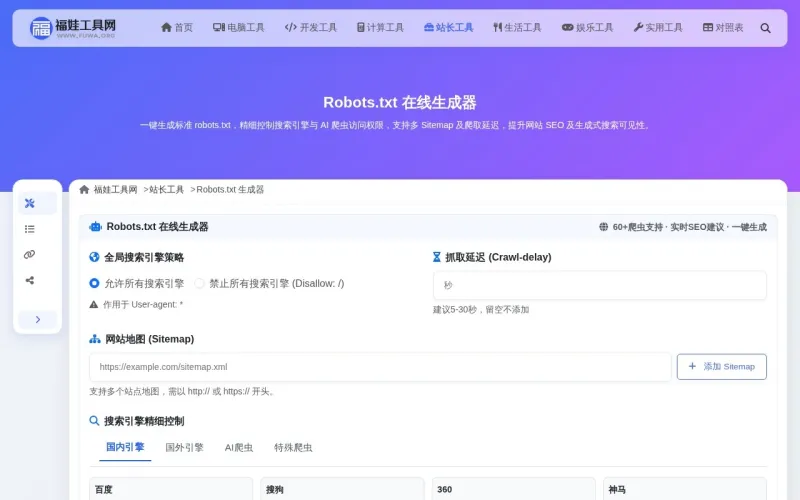Click the list icon in left sidebar
The height and width of the screenshot is (500, 800).
[x=30, y=229]
